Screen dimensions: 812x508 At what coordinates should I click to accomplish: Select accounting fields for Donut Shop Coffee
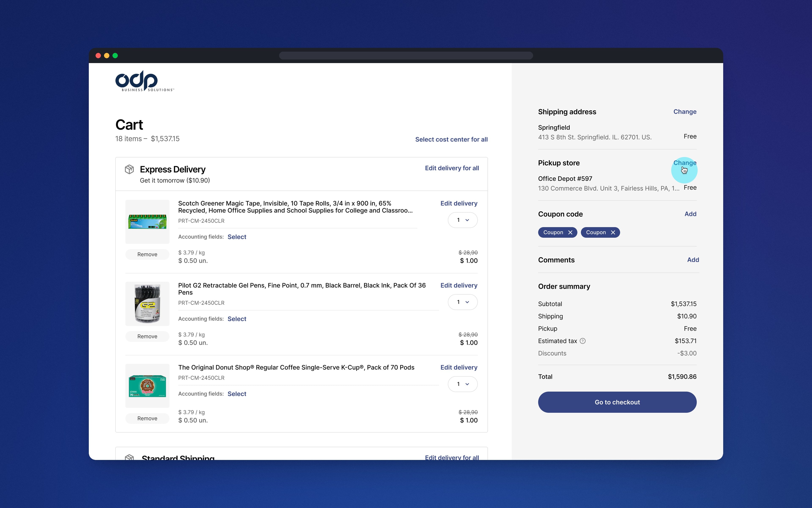coord(237,394)
